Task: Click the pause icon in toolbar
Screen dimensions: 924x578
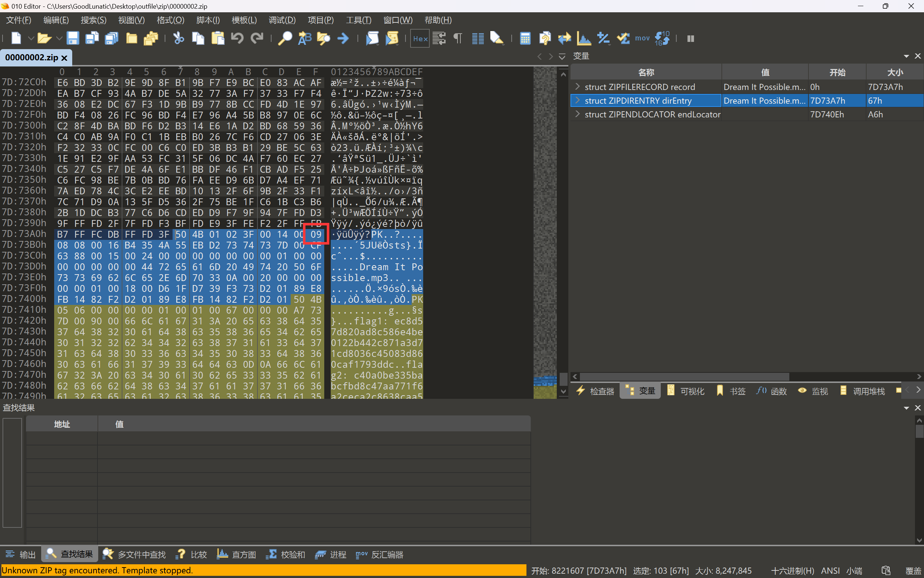Action: [x=690, y=39]
